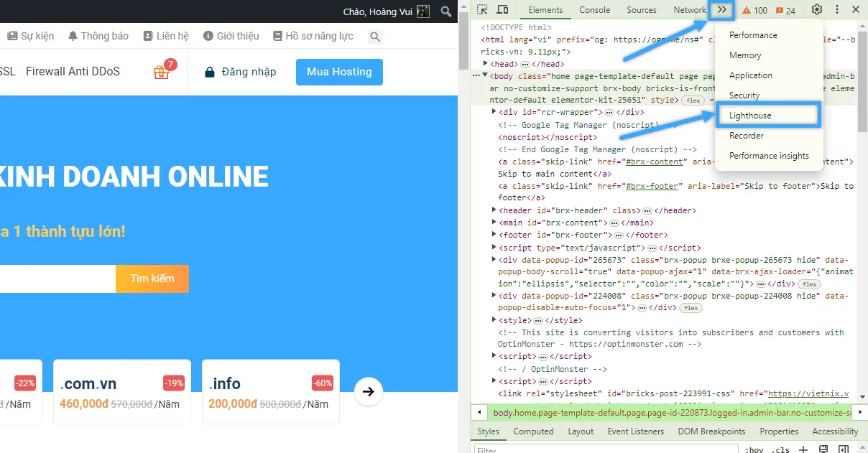This screenshot has width=868, height=453.
Task: Select the inspect element picker icon
Action: click(483, 10)
